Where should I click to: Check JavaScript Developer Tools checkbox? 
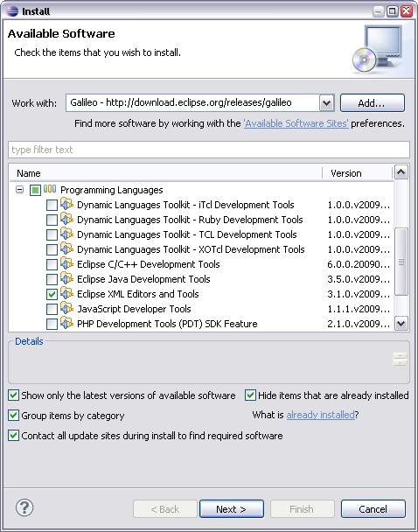[52, 309]
